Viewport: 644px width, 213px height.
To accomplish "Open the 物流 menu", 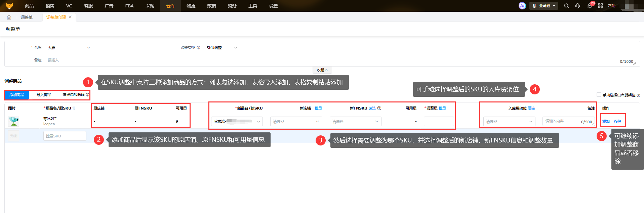I will point(191,6).
